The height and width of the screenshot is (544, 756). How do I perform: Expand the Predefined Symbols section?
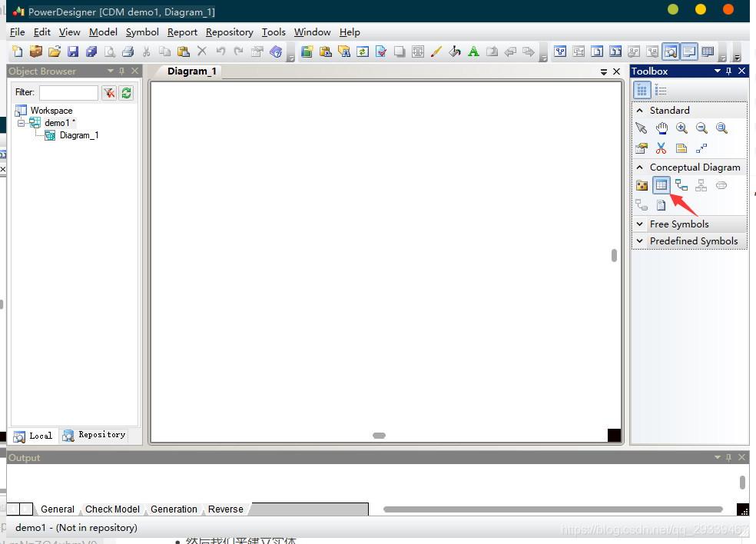click(x=640, y=240)
